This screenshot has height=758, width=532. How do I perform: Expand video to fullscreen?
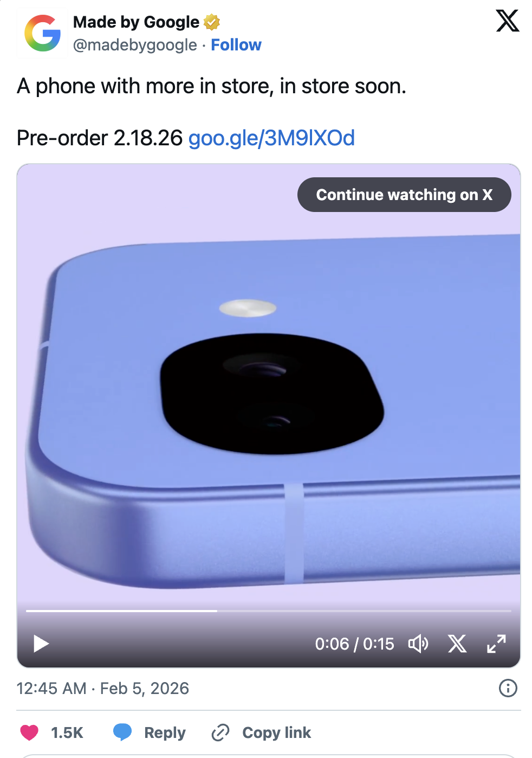tap(496, 644)
